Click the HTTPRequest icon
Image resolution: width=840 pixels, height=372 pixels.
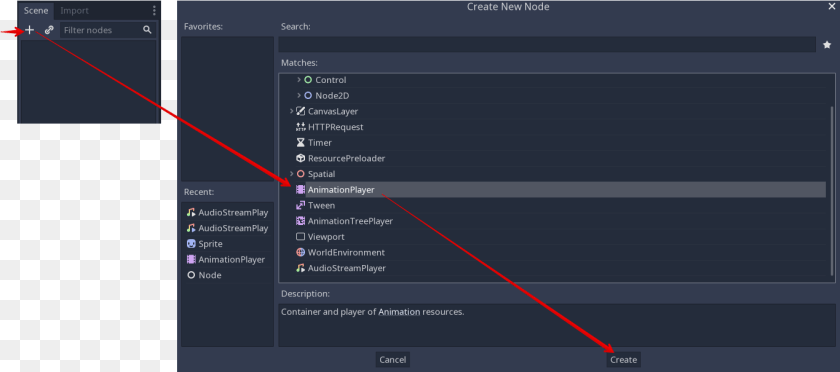pos(301,127)
